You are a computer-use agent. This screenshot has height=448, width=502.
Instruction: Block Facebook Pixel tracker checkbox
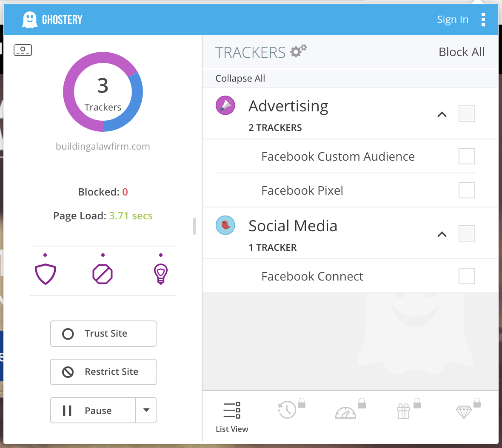pos(466,190)
